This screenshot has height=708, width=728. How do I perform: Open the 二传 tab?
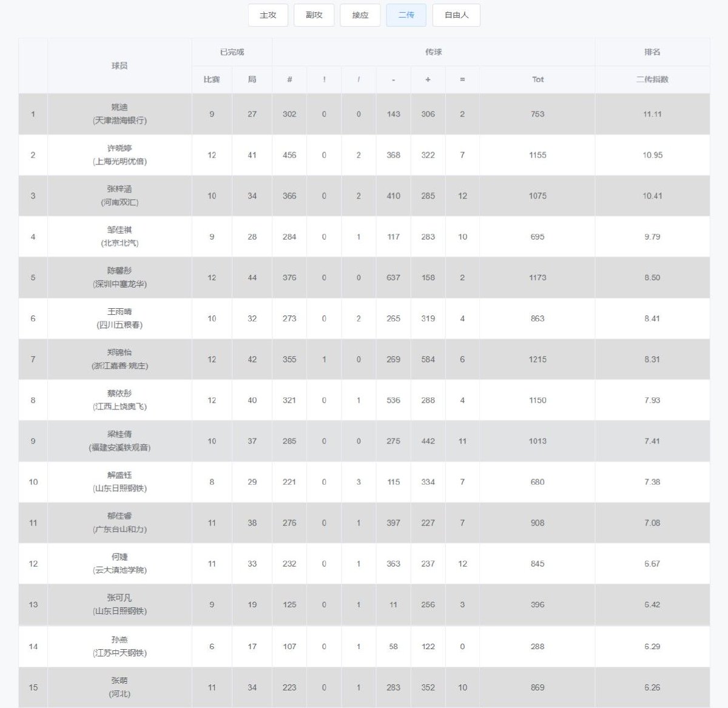[406, 15]
